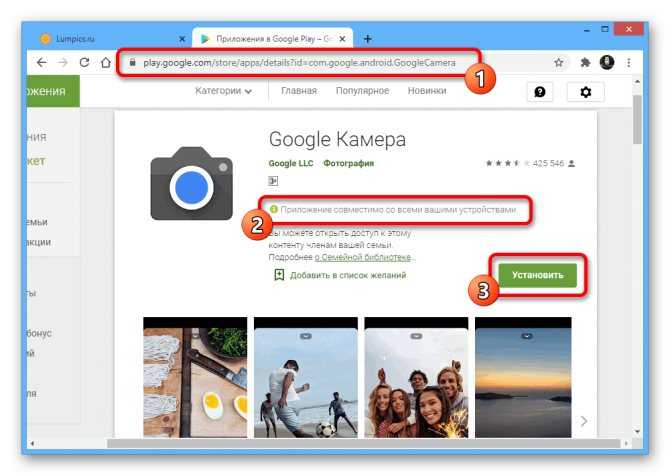
Task: Open the Популярное section
Action: pos(362,91)
